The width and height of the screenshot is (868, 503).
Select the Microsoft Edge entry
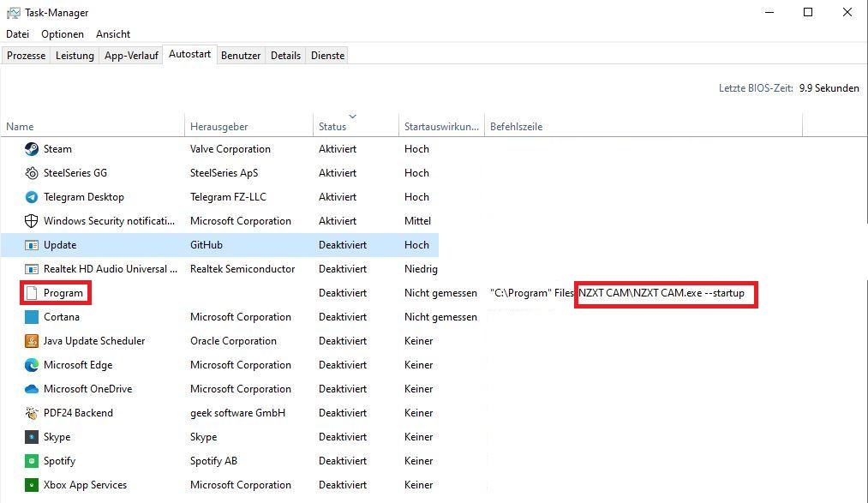[78, 365]
